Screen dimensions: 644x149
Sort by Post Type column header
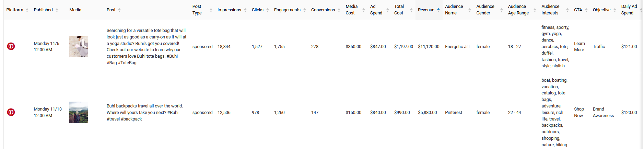point(197,10)
